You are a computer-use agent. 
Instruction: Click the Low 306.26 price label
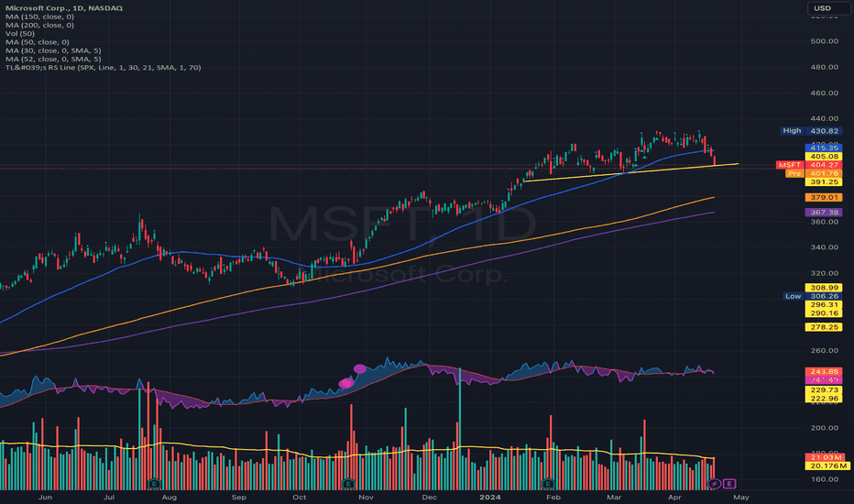click(x=812, y=296)
